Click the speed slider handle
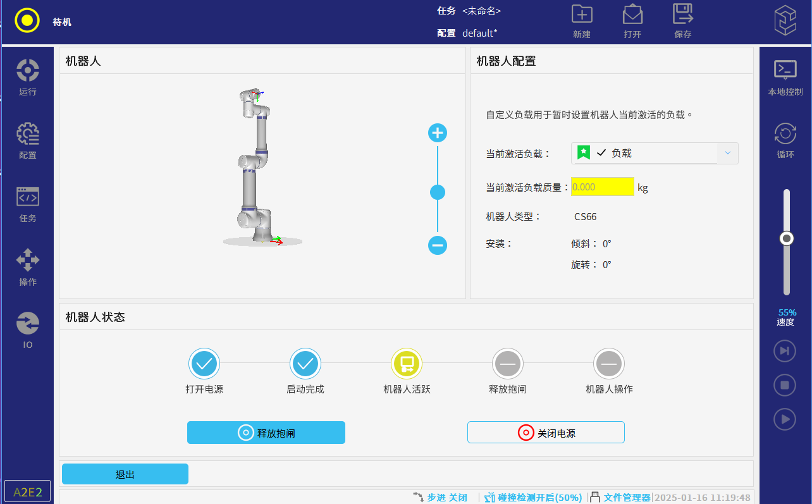812x504 pixels. 787,238
